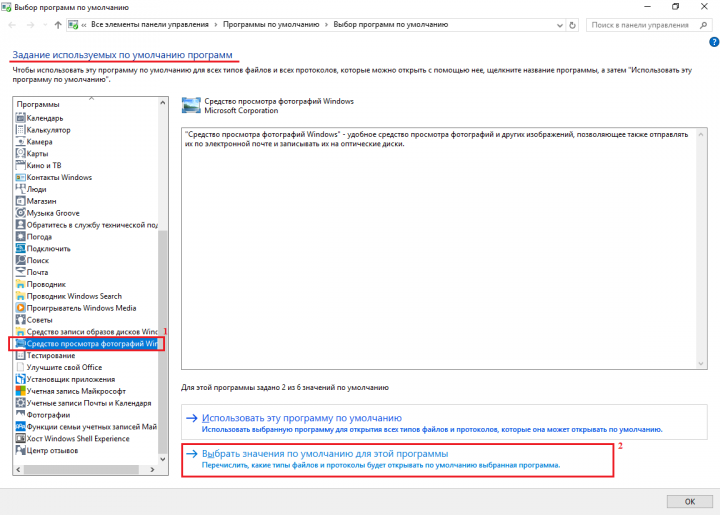Click Все элементы панели управления breadcrumb
The width and height of the screenshot is (720, 515).
150,25
